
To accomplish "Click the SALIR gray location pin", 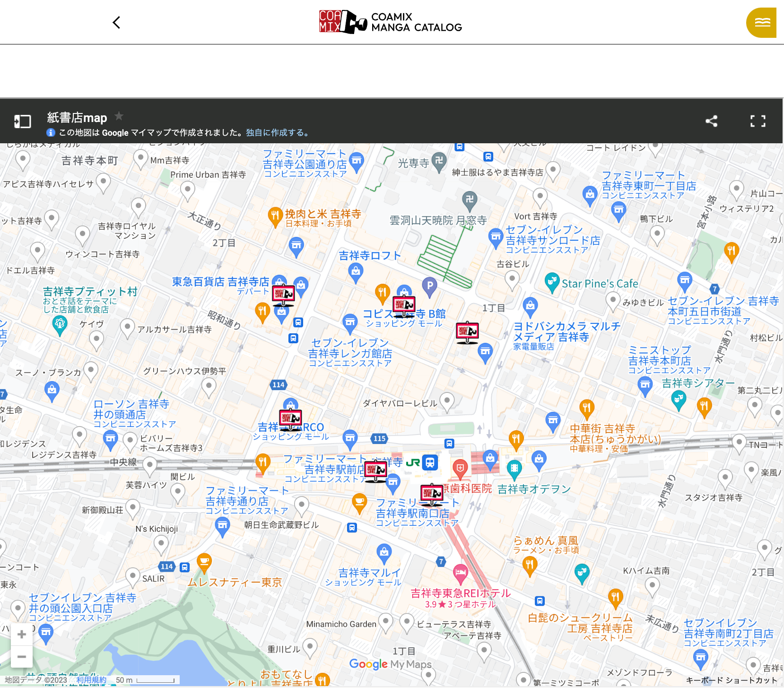I will (x=133, y=577).
